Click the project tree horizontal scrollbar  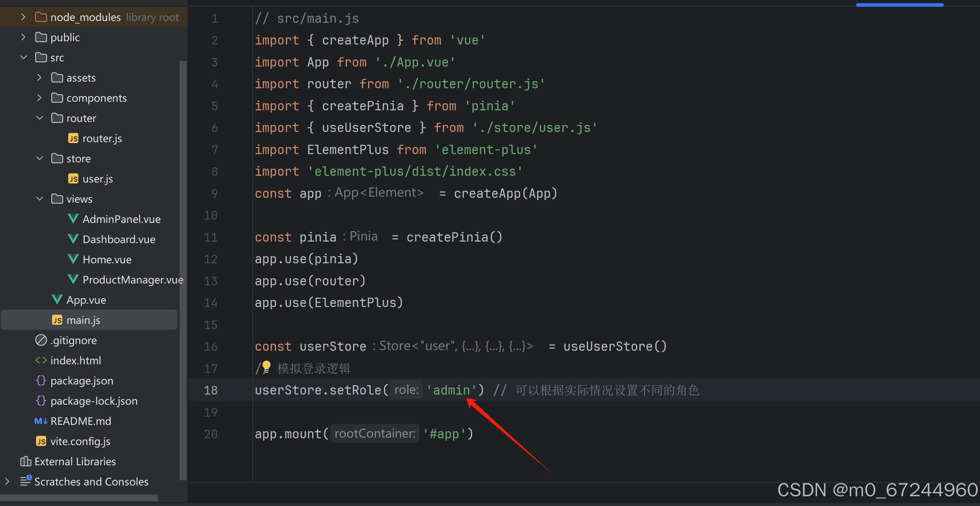(79, 498)
